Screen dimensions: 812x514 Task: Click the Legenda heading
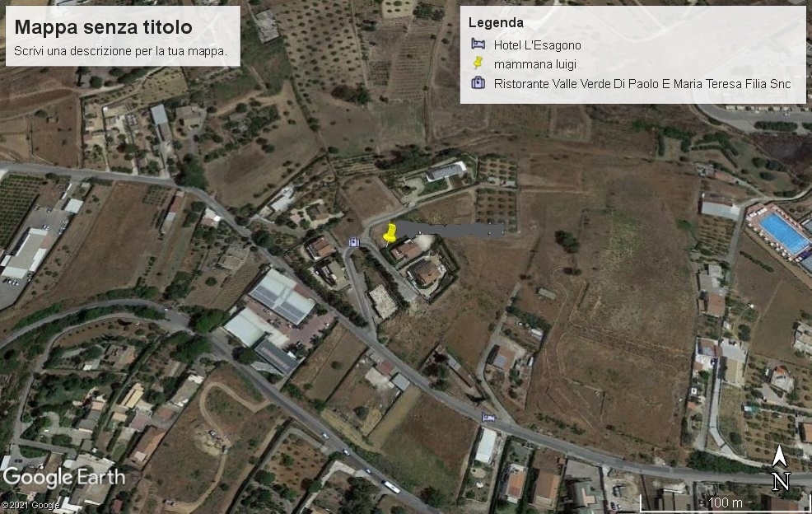496,23
